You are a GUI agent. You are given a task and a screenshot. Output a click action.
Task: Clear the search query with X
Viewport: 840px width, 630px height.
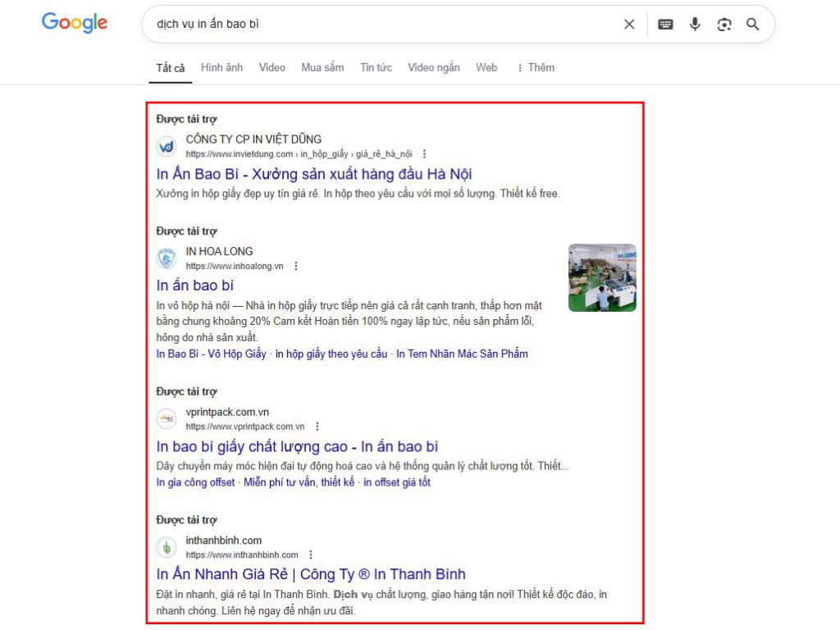click(629, 24)
